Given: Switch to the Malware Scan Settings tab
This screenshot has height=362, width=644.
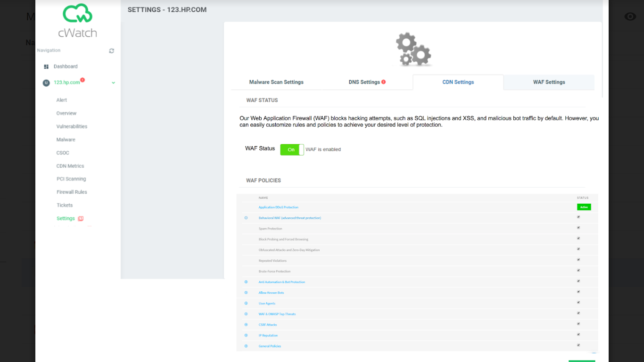Looking at the screenshot, I should (276, 82).
